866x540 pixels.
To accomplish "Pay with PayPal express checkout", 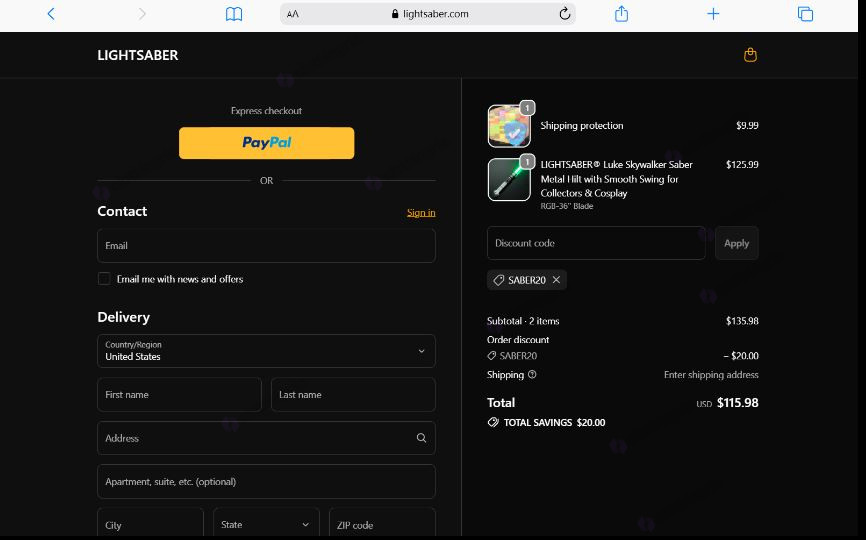I will pos(266,143).
